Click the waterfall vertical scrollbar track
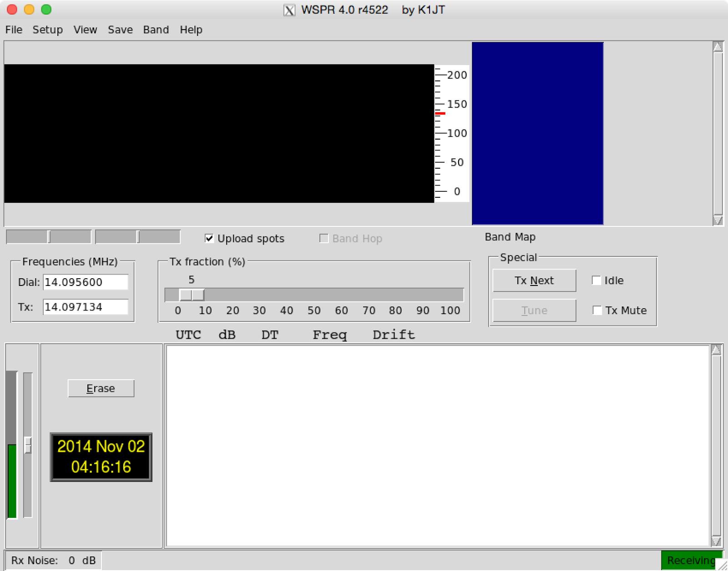This screenshot has width=728, height=571. 718,133
